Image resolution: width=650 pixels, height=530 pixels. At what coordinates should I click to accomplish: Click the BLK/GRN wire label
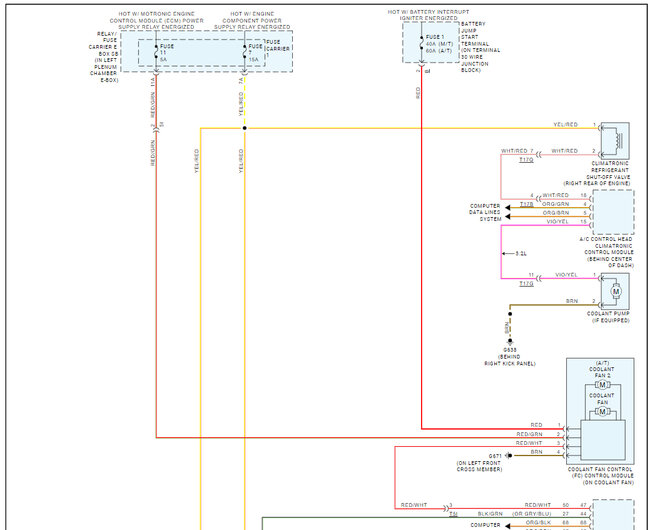(490, 514)
